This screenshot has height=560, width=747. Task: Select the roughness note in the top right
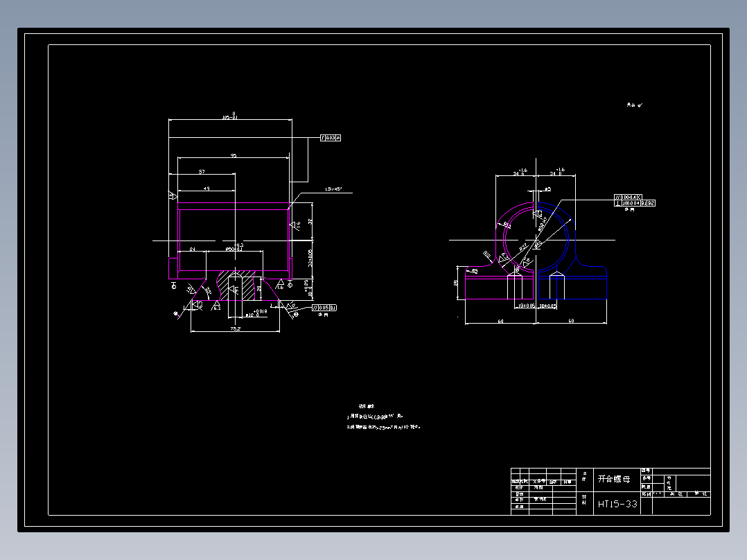pos(634,105)
